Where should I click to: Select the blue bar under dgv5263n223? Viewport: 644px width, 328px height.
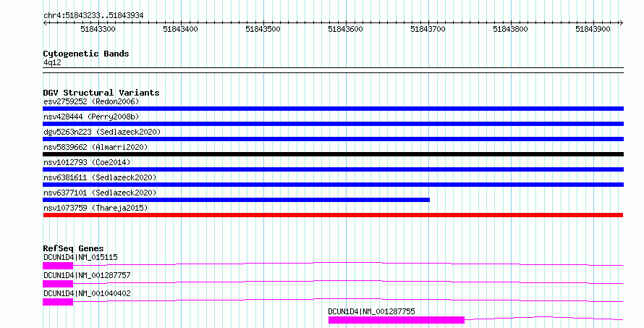pos(333,139)
